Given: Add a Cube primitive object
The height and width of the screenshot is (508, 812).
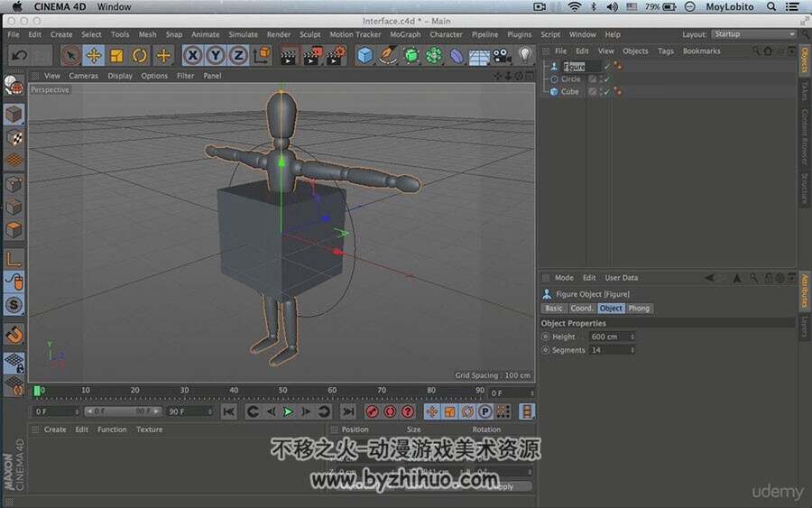Looking at the screenshot, I should point(364,55).
